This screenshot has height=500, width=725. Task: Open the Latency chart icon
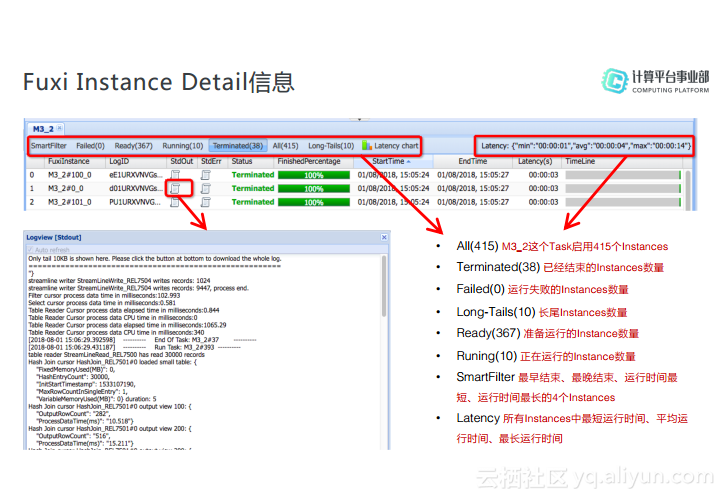[x=367, y=146]
